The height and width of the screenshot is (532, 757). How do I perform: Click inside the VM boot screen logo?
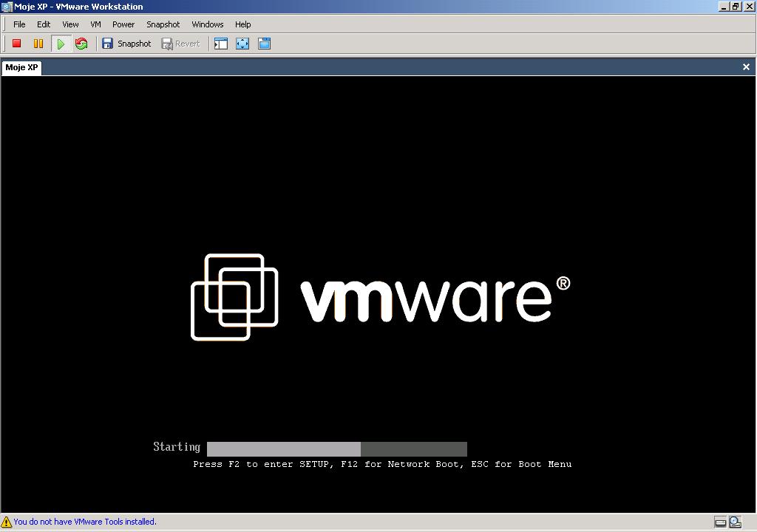coord(381,297)
